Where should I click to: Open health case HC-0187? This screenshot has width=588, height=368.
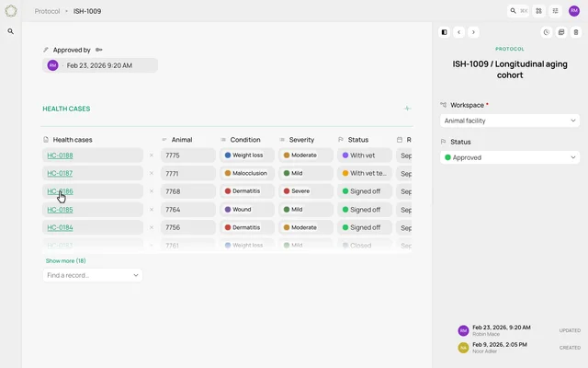[x=60, y=173]
